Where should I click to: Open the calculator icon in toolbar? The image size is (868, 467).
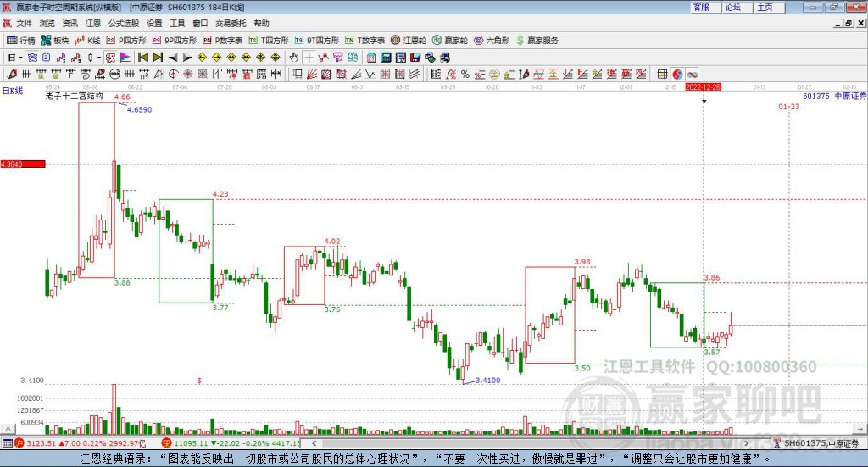click(386, 57)
